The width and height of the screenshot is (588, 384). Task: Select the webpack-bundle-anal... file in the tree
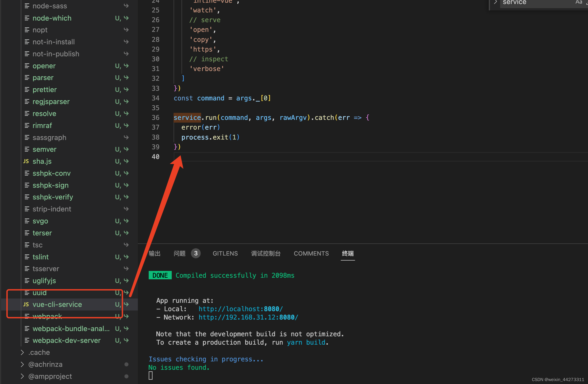coord(71,329)
